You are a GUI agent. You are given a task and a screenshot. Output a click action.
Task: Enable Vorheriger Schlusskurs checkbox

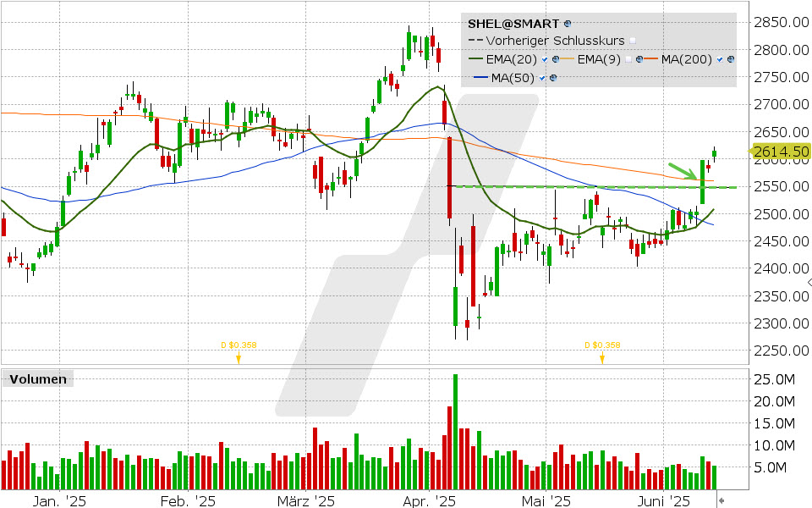[633, 41]
